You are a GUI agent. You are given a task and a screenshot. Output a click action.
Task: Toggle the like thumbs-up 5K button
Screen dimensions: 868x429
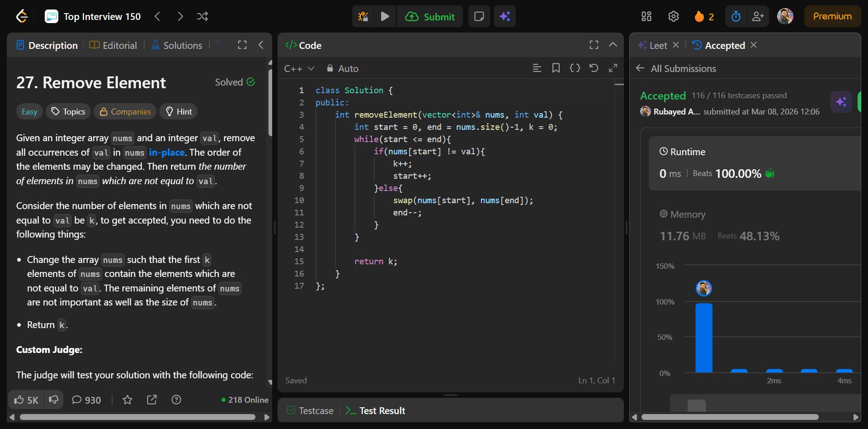(26, 400)
